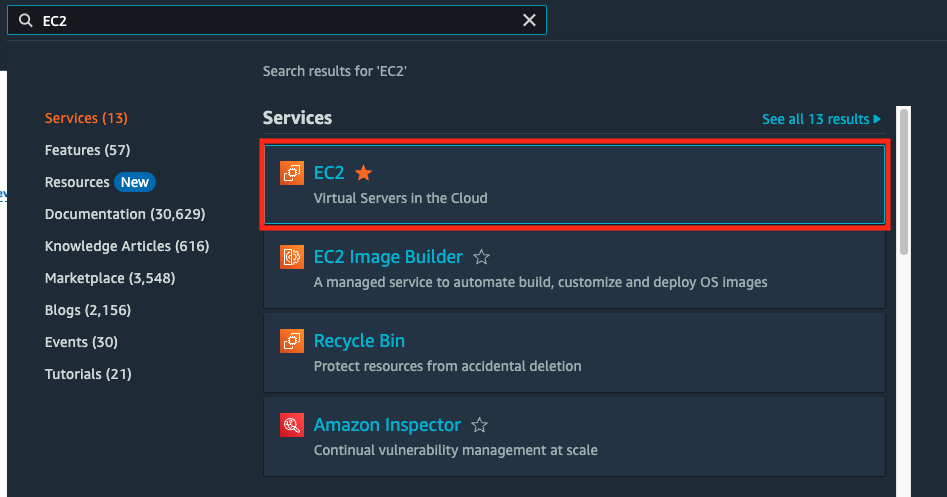Image resolution: width=947 pixels, height=497 pixels.
Task: Open the EC2 service link
Action: (329, 173)
